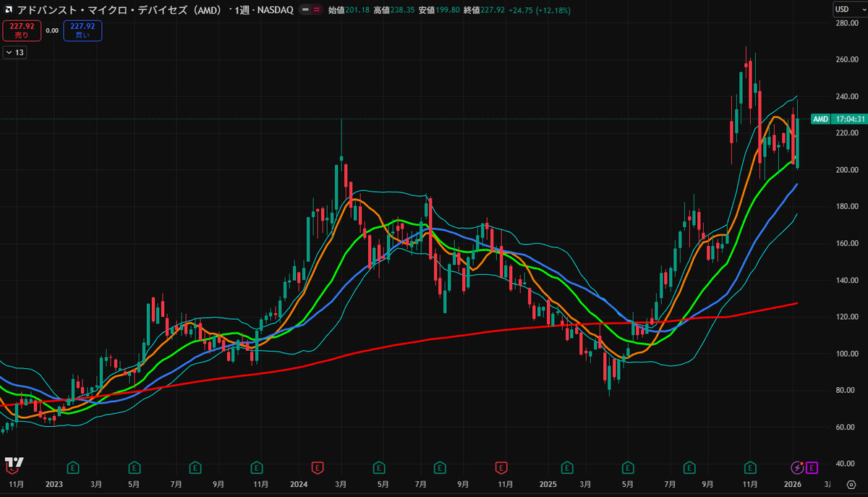
Task: Click the E earnings marker above 5月 of 2024
Action: click(378, 467)
